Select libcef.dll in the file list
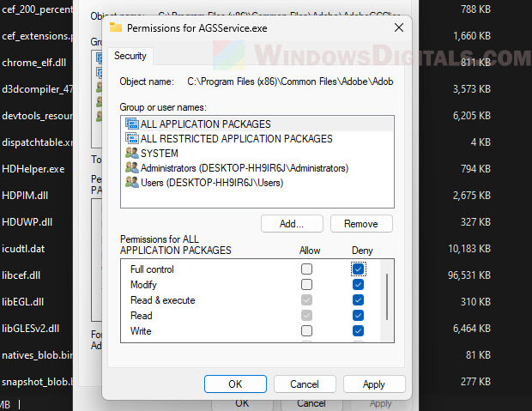532x411 pixels. [21, 275]
